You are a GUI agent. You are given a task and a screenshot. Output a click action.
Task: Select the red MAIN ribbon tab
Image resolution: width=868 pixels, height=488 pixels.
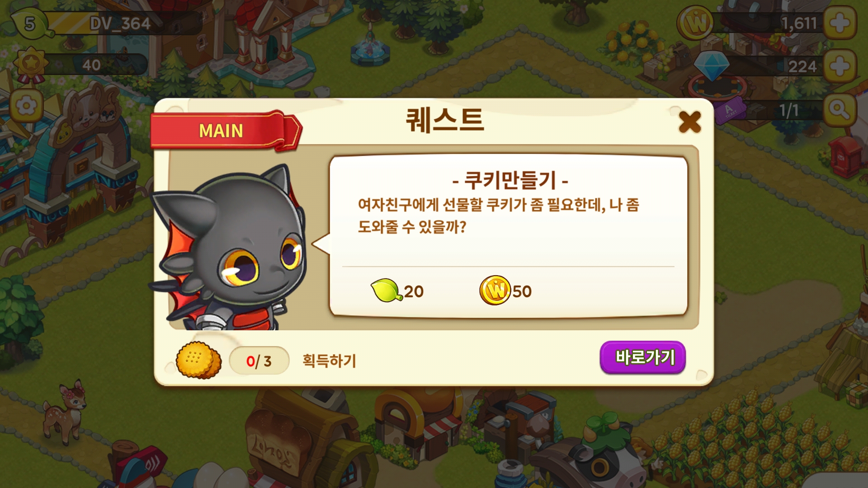[225, 131]
